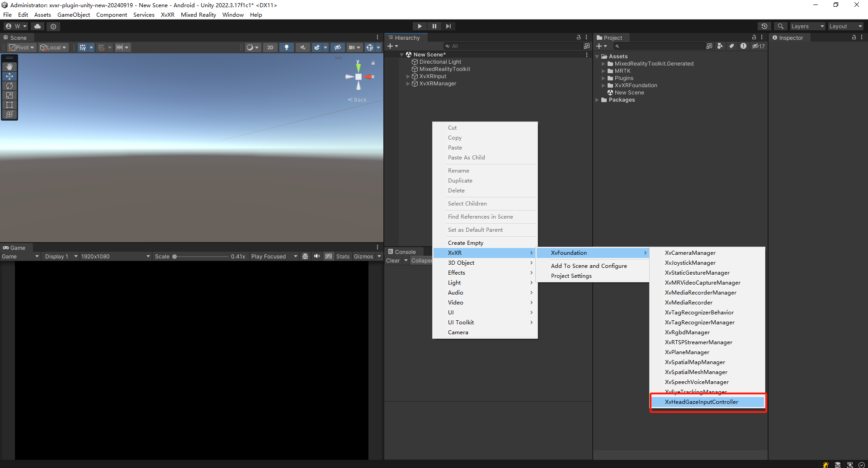Expand XvXRInput in Hierarchy
Screen dimensions: 868x468
pos(408,76)
